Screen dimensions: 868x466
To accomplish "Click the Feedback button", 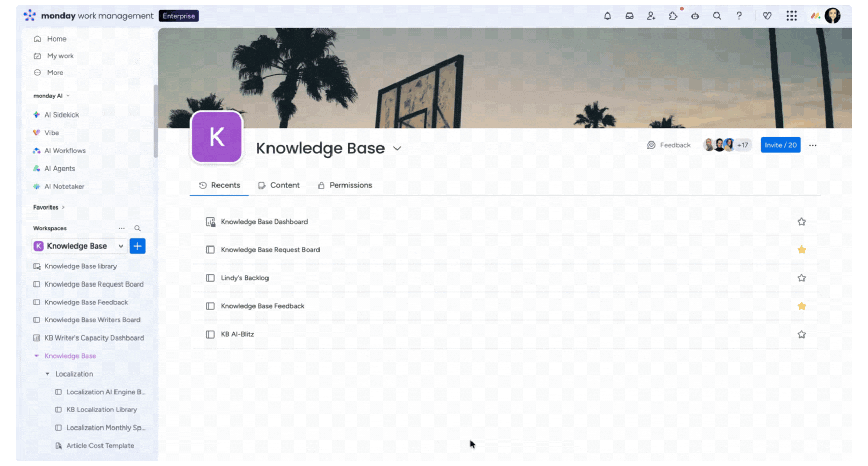I will point(669,145).
